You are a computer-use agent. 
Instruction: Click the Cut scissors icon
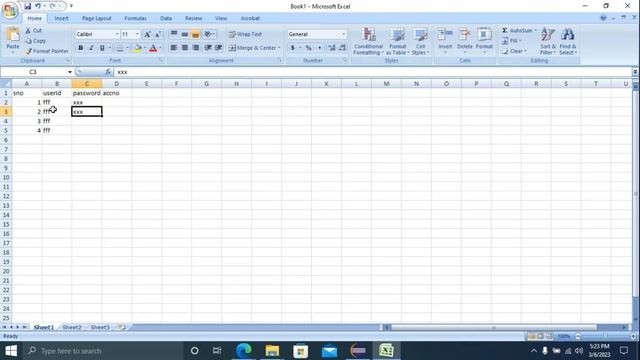(28, 31)
